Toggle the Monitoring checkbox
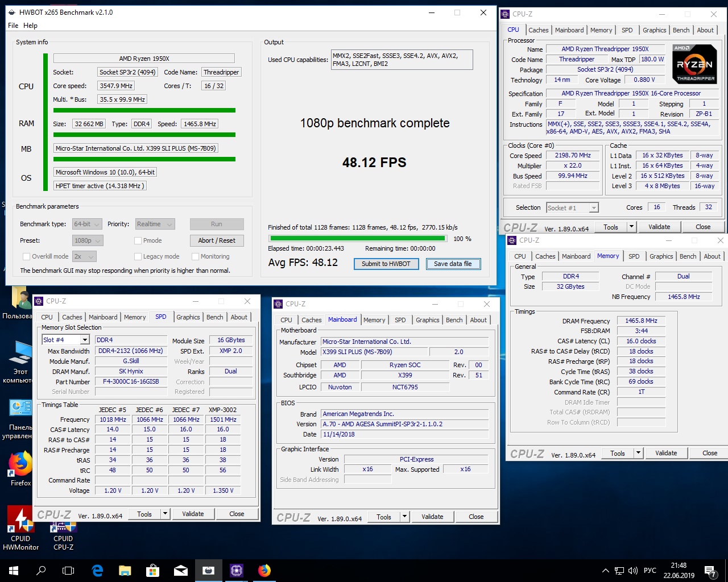The width and height of the screenshot is (728, 582). [x=195, y=256]
